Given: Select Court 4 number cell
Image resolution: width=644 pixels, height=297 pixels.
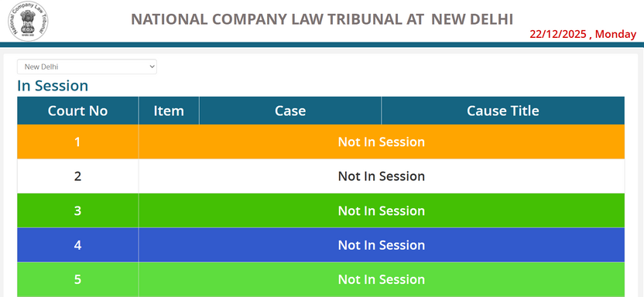Looking at the screenshot, I should tap(77, 245).
